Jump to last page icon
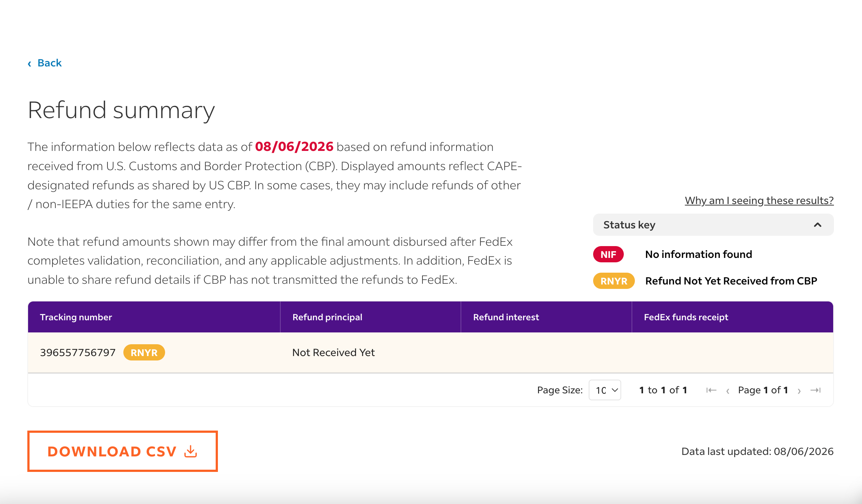The width and height of the screenshot is (862, 504). (815, 390)
